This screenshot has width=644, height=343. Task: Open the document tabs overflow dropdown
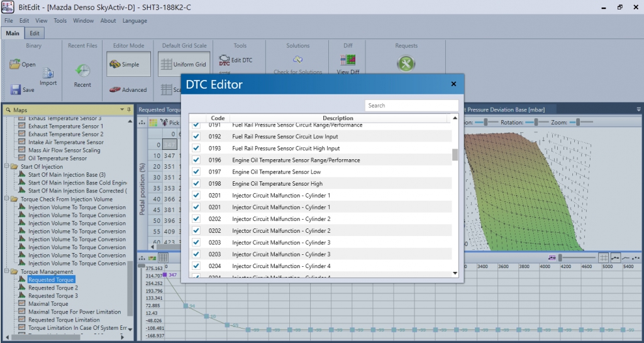639,110
